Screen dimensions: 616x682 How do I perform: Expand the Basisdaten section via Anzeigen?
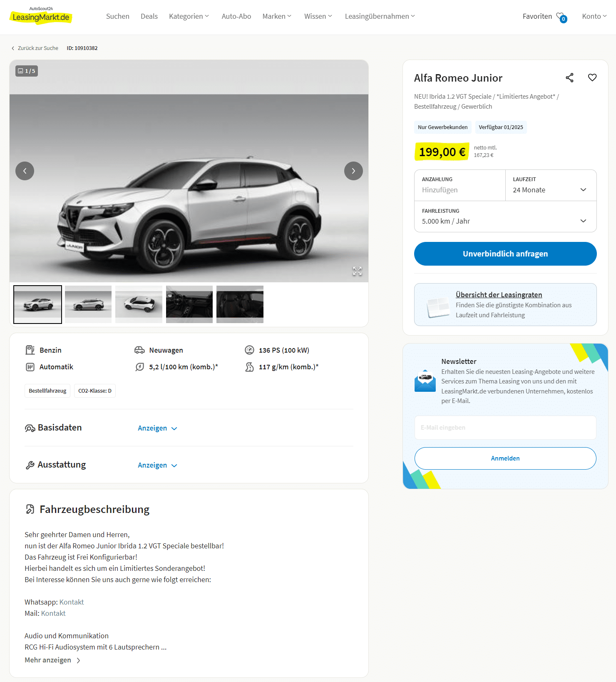(157, 428)
